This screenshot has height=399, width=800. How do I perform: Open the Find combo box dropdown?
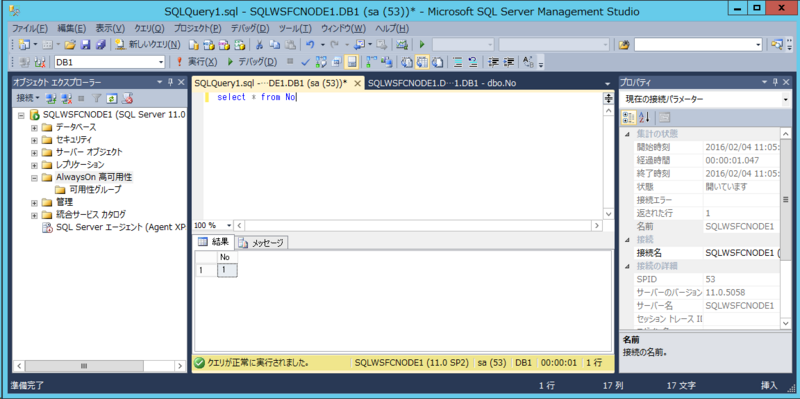tap(758, 45)
